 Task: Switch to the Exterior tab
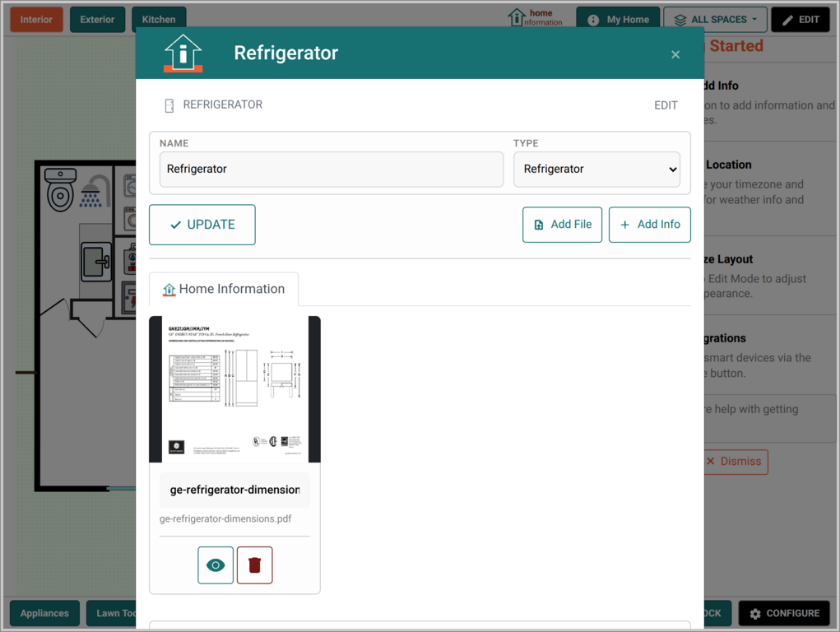[x=97, y=20]
